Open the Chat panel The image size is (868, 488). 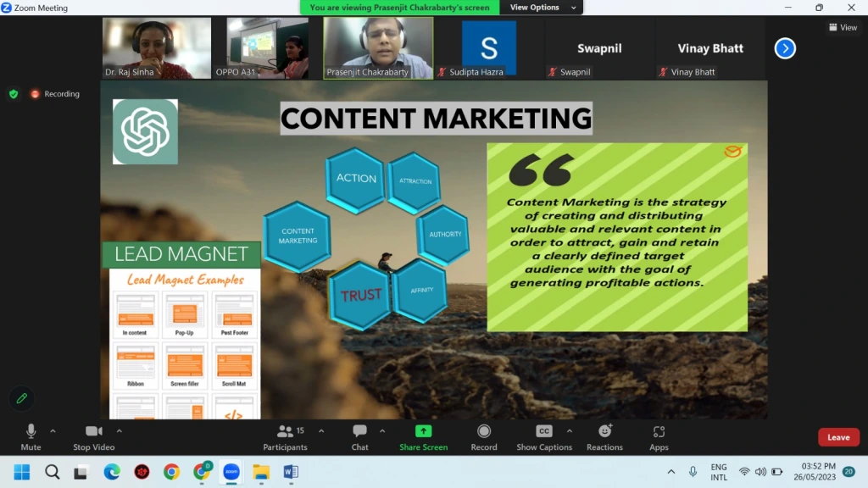(359, 436)
